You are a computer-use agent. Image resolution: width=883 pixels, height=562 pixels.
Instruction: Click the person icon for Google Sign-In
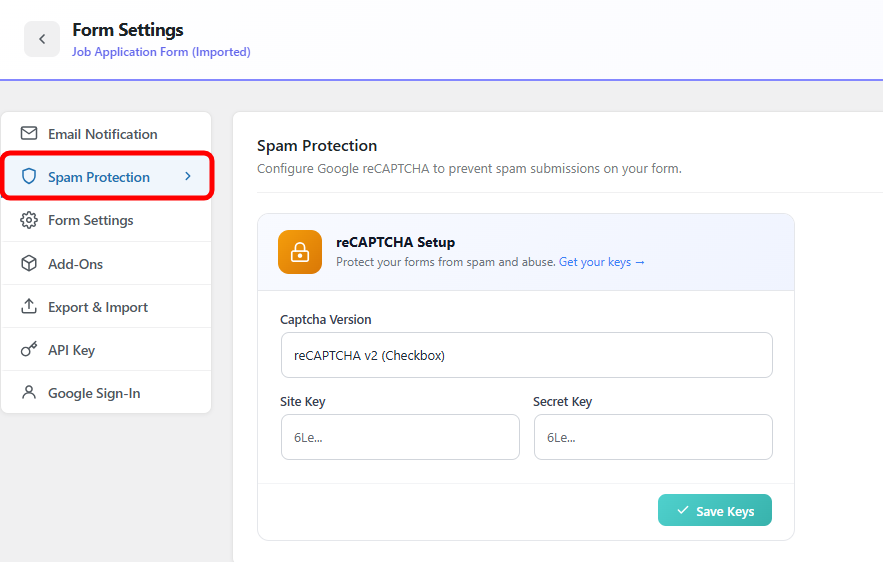tap(29, 393)
